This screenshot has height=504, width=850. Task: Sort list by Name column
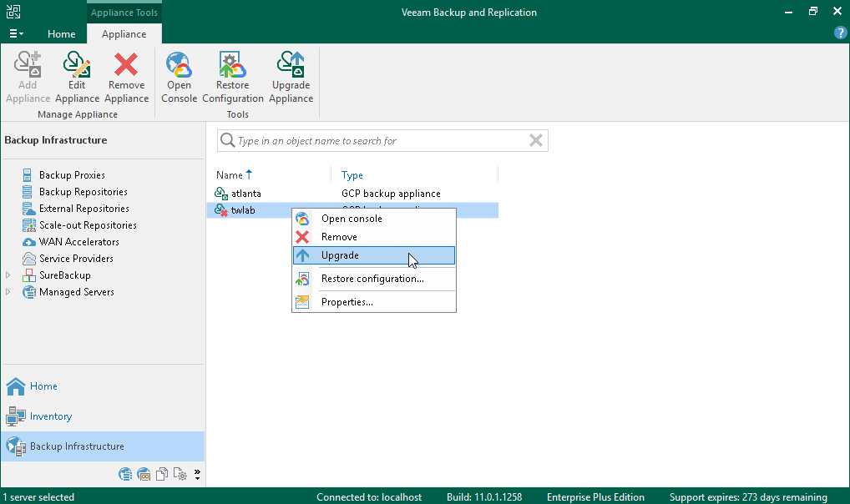click(x=234, y=175)
